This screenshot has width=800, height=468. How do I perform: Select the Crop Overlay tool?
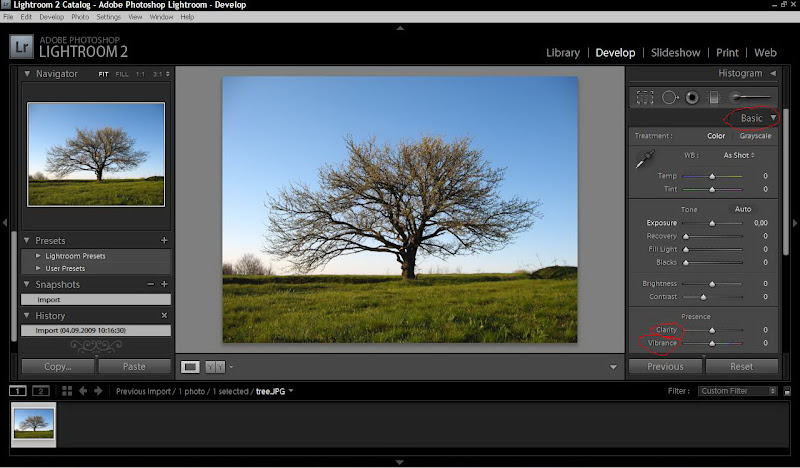tap(645, 97)
